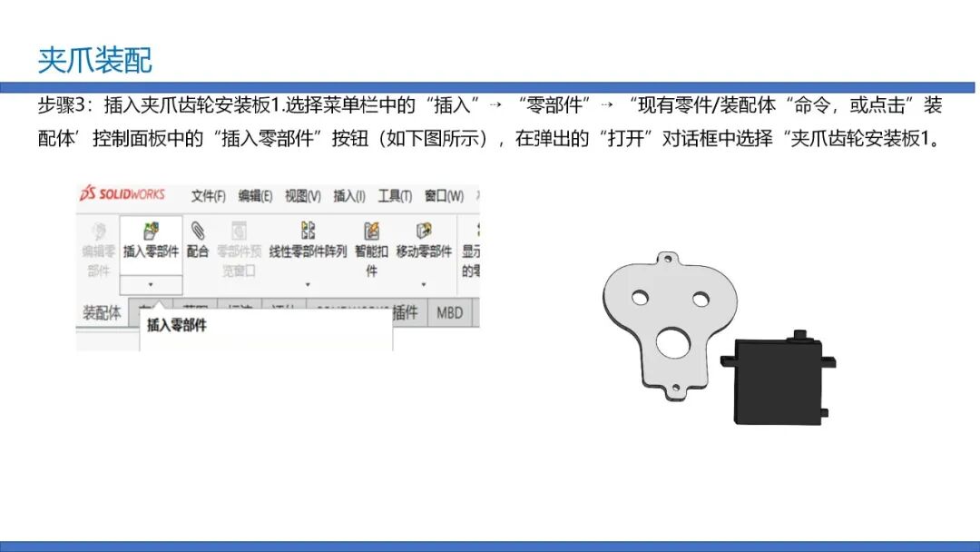
Task: Click the grey gripper mounting plate model
Action: [x=670, y=325]
